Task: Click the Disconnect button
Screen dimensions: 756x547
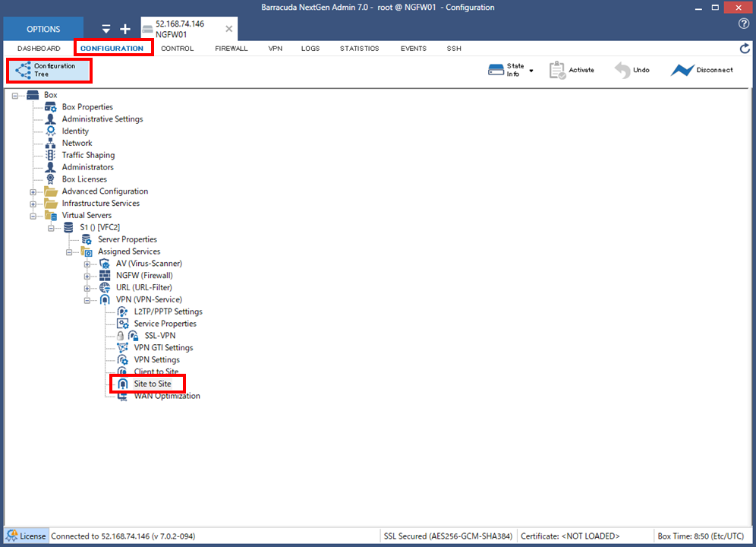Action: click(x=702, y=70)
